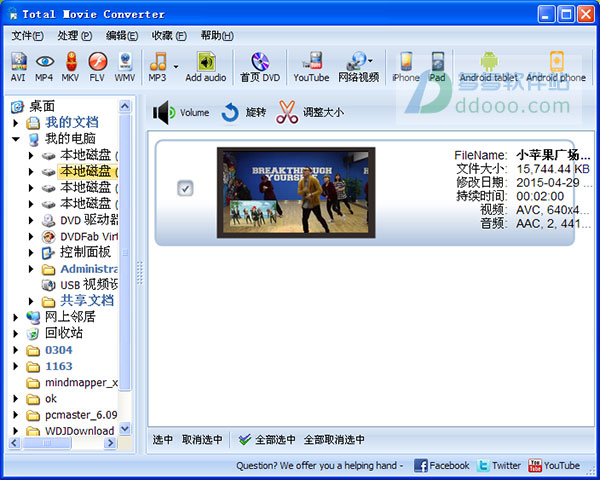Select DVDFab Virtual drive item
The image size is (600, 480).
click(89, 237)
